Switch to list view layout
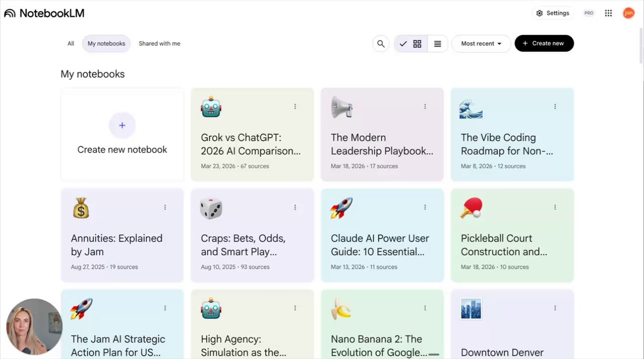The height and width of the screenshot is (359, 644). click(x=438, y=44)
